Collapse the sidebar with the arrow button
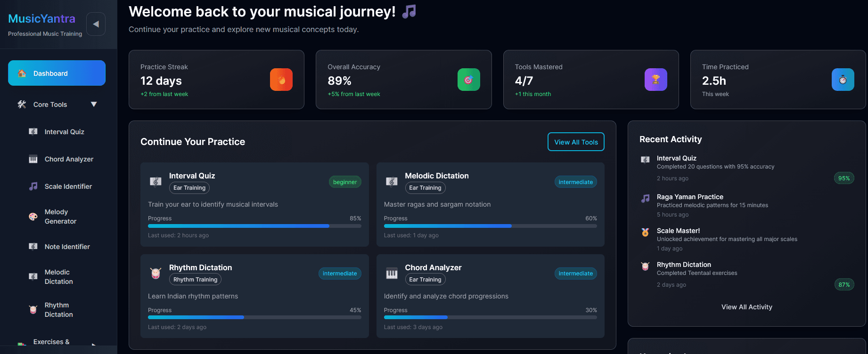 pyautogui.click(x=96, y=24)
